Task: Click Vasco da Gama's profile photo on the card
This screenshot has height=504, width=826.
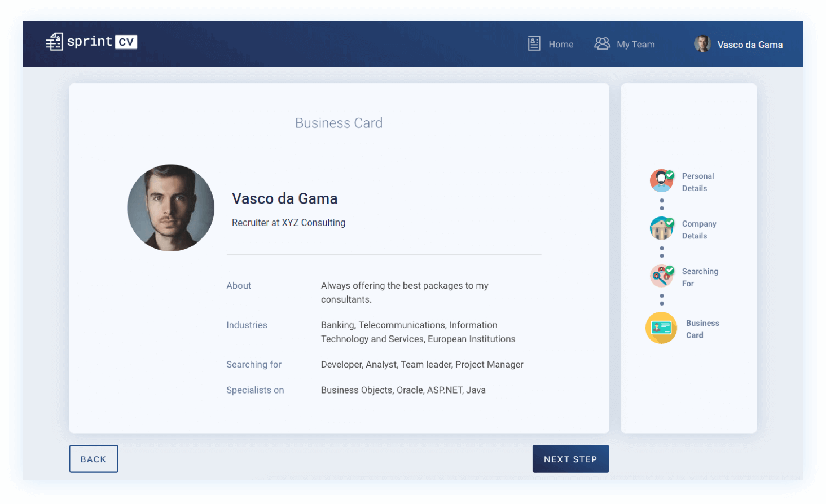Action: tap(171, 207)
